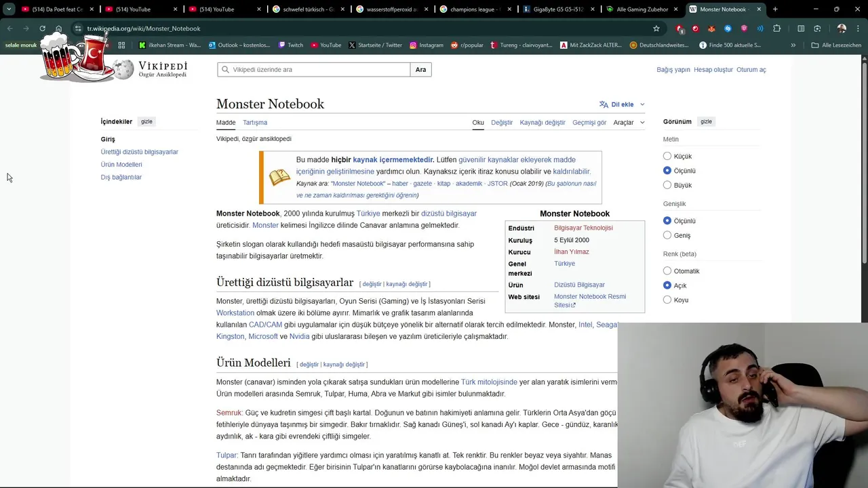
Task: Click the address bar URL
Action: (144, 28)
